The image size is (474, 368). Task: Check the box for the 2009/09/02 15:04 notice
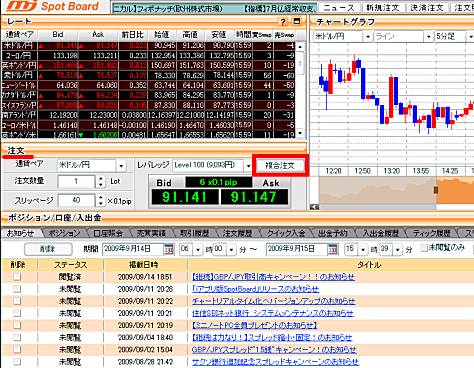[x=17, y=349]
